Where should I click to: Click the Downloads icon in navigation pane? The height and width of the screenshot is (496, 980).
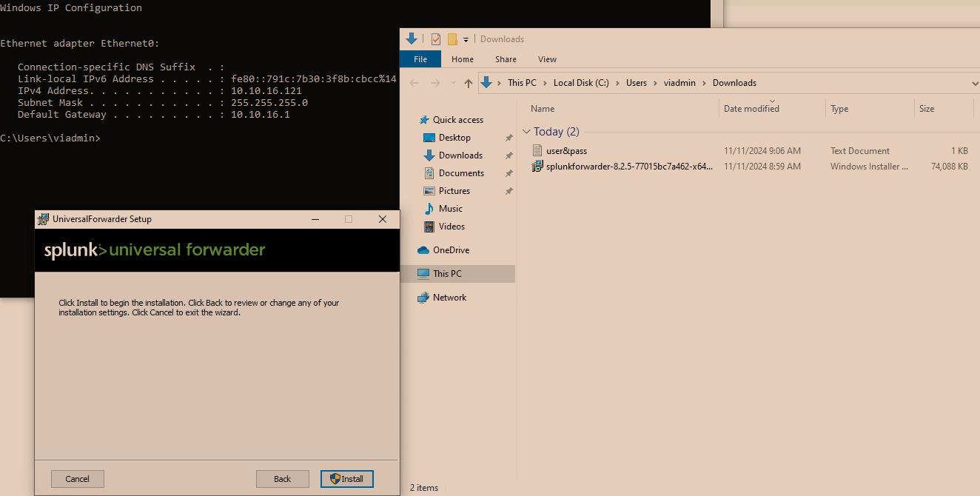coord(429,155)
